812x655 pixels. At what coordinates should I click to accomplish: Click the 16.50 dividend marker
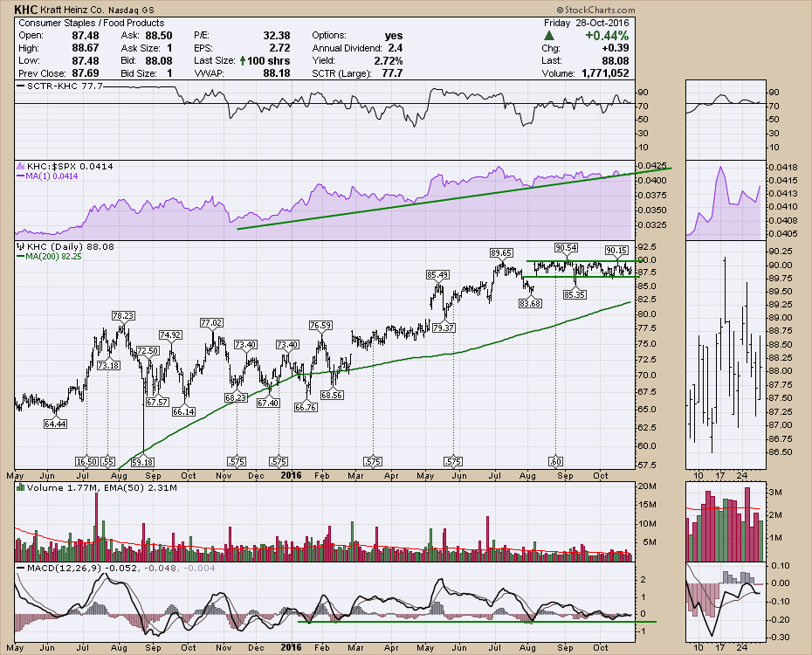pyautogui.click(x=86, y=461)
